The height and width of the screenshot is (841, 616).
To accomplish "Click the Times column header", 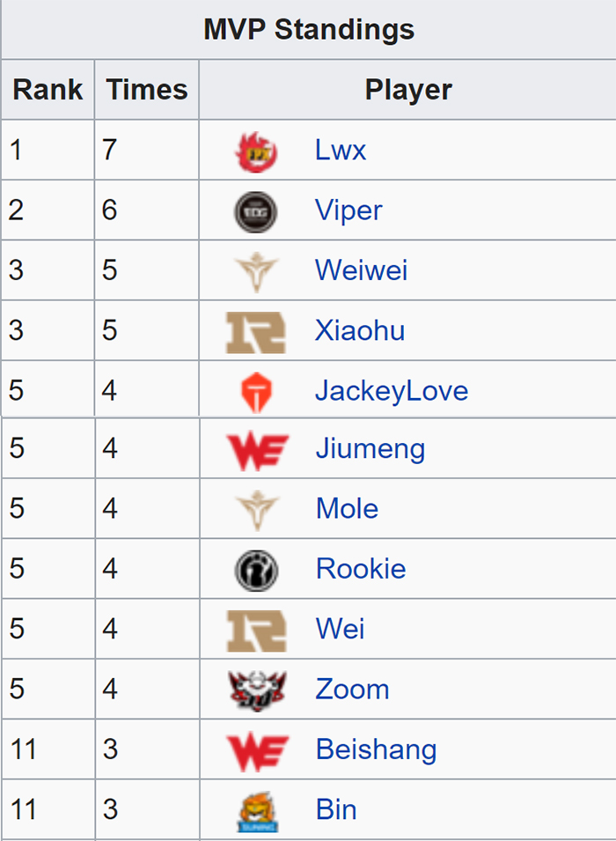I will click(147, 90).
